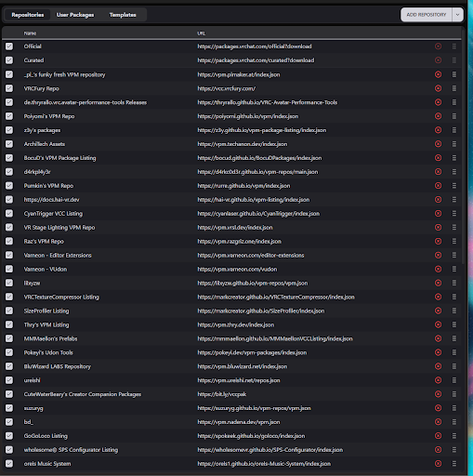
Task: Select the https://vpm.vrsl.dev/index.json URL
Action: point(235,228)
